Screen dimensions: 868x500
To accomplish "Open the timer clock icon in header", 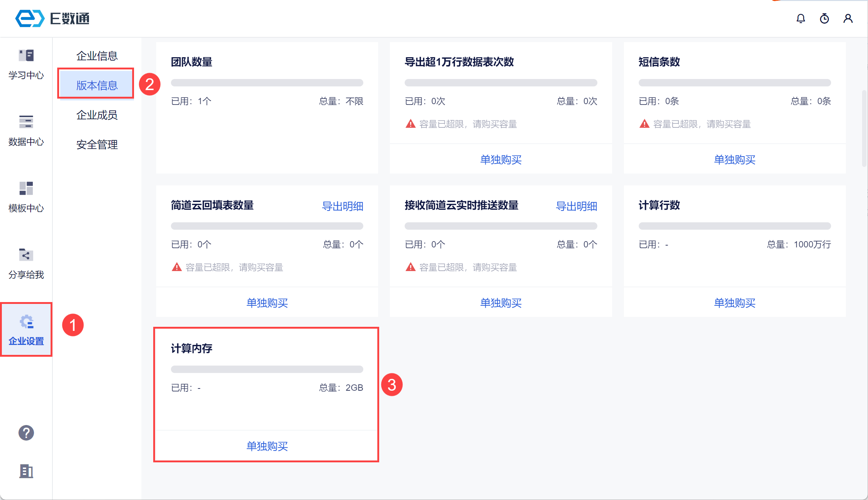I will 824,18.
